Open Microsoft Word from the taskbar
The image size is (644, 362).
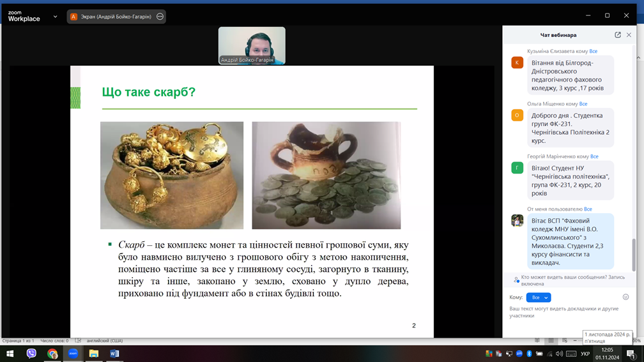114,353
